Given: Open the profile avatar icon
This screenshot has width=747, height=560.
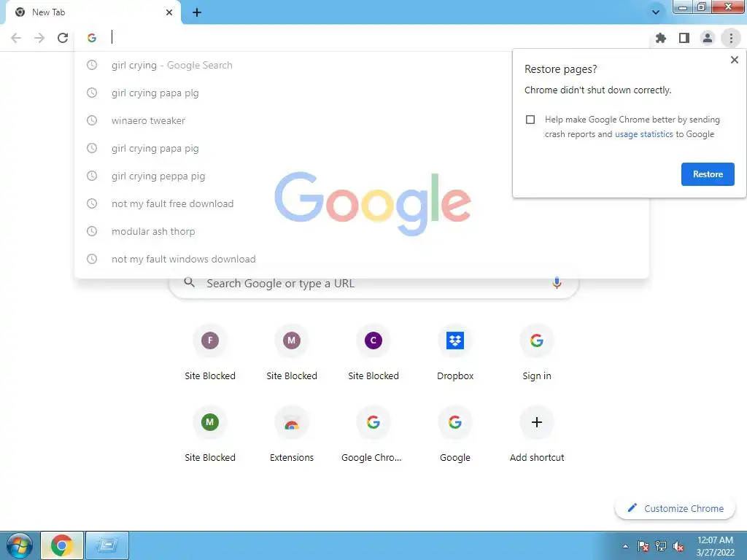Looking at the screenshot, I should [708, 38].
